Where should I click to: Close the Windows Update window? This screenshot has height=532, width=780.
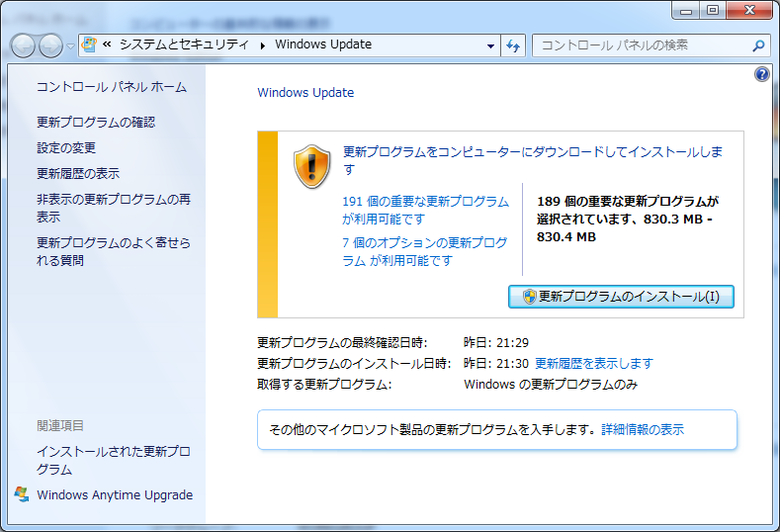click(x=749, y=11)
